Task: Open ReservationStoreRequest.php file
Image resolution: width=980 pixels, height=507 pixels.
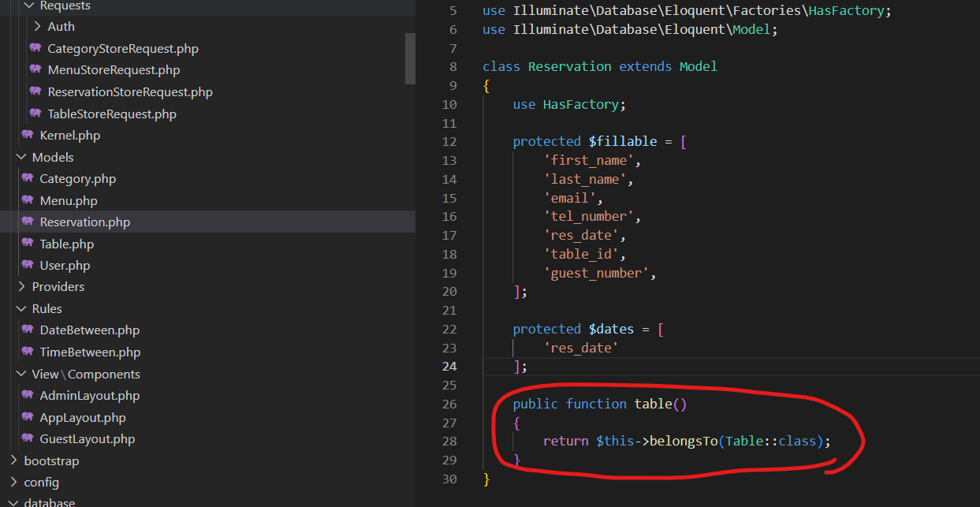Action: (x=130, y=92)
